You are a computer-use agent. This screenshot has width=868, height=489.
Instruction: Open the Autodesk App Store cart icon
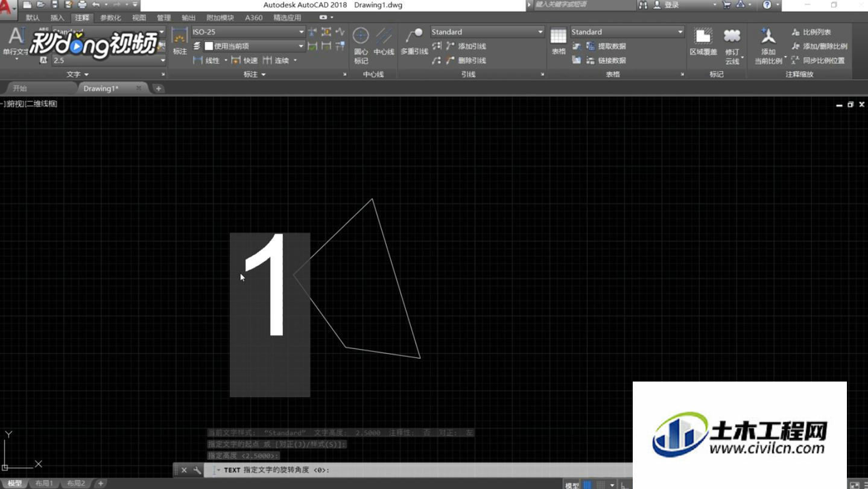pos(726,5)
